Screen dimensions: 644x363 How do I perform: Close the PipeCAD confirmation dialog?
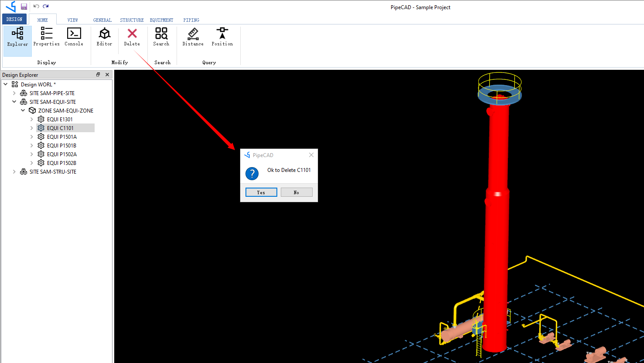click(311, 155)
